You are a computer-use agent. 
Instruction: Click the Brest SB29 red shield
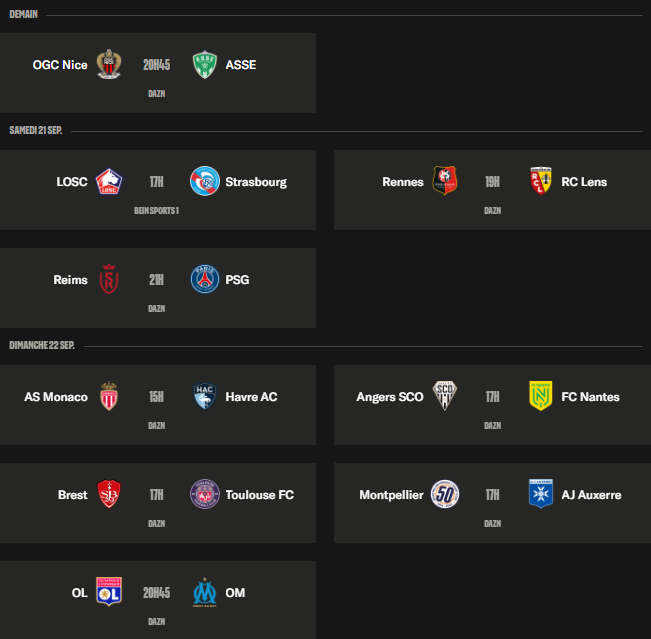(109, 494)
